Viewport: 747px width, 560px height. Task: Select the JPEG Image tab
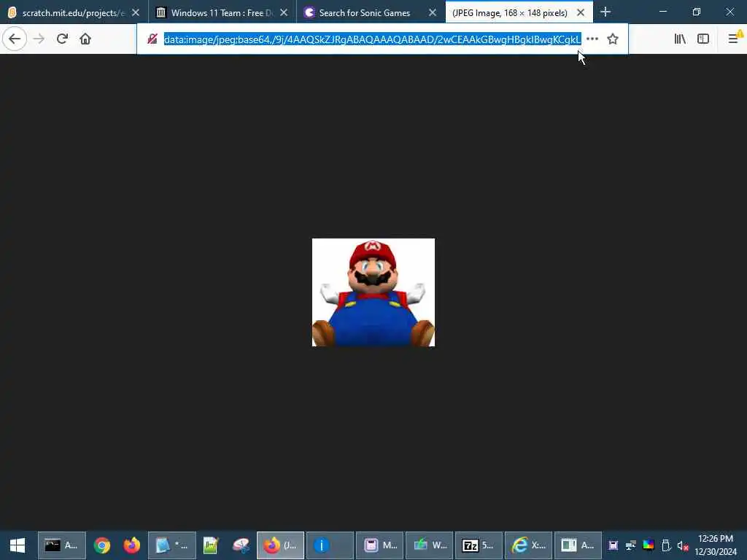point(510,12)
